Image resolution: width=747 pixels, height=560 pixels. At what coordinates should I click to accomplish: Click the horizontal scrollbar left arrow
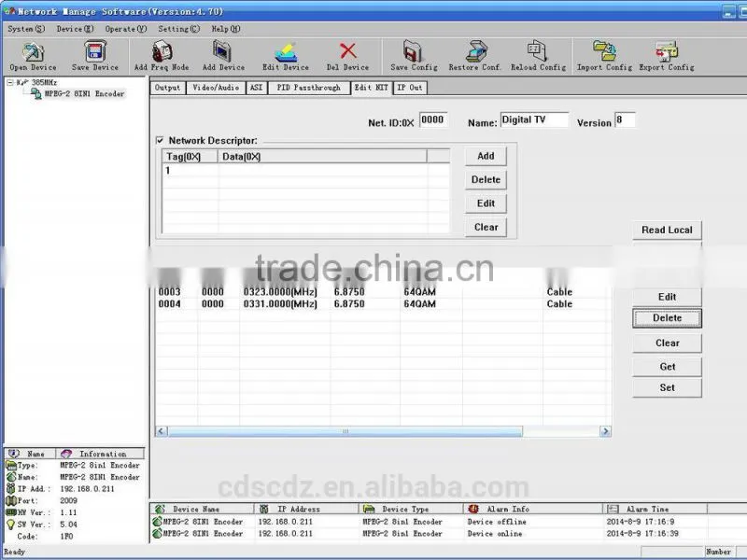click(161, 431)
